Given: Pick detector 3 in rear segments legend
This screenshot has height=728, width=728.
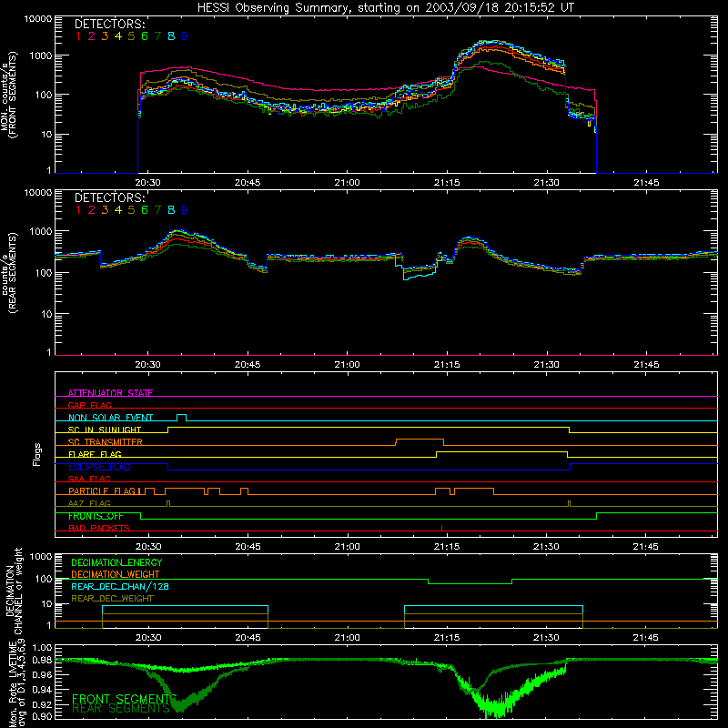Looking at the screenshot, I should click(x=105, y=210).
